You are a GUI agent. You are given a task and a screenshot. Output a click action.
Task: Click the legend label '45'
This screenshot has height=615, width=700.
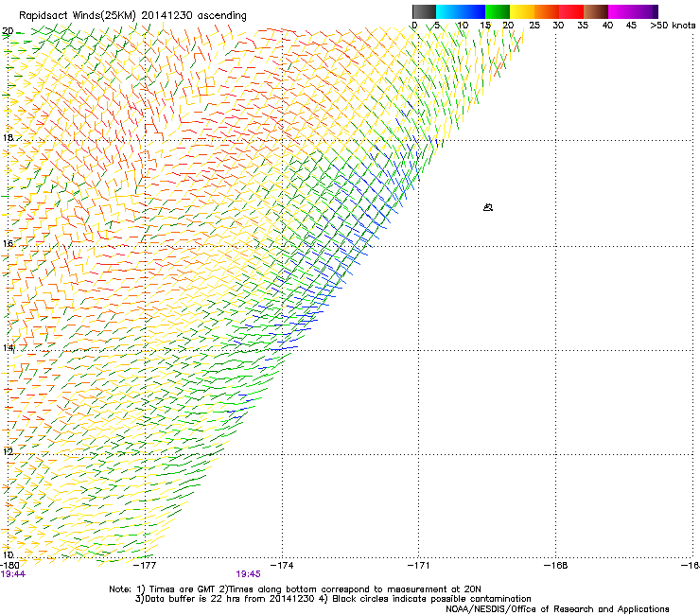631,26
